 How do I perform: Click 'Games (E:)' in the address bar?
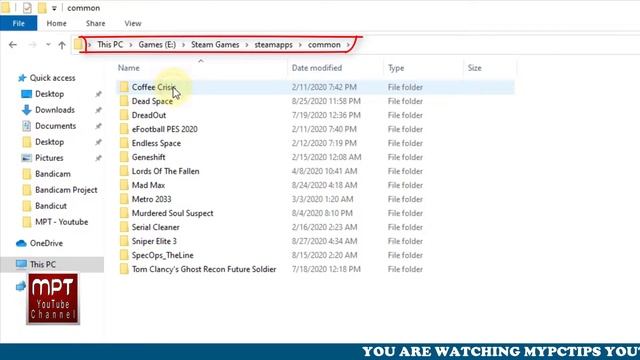pyautogui.click(x=157, y=44)
